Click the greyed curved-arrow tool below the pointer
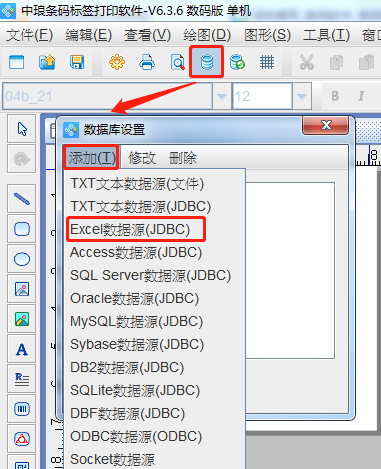This screenshot has width=381, height=469. pyautogui.click(x=22, y=159)
